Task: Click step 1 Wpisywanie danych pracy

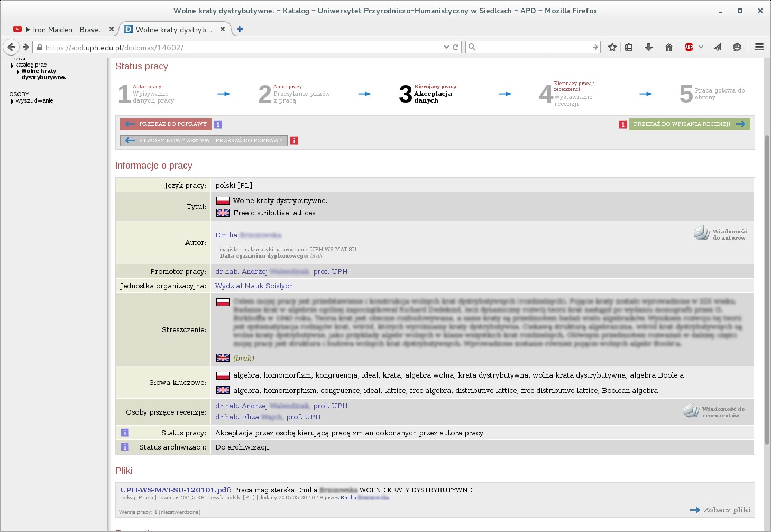Action: pos(146,94)
